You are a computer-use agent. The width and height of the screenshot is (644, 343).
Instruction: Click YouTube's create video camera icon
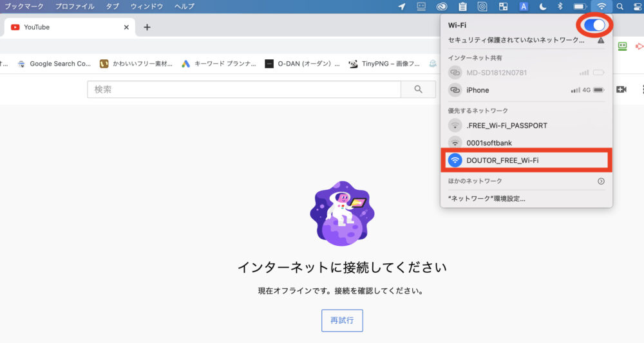pyautogui.click(x=621, y=89)
